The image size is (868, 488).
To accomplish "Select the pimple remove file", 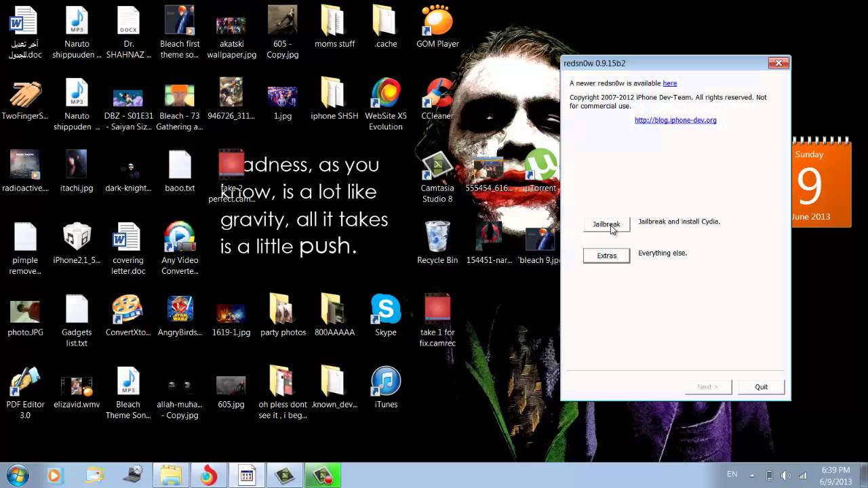I will click(x=25, y=248).
